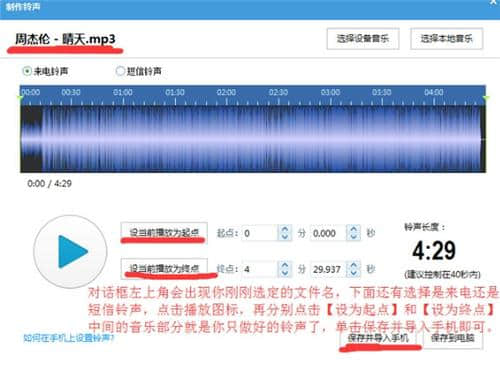Increase start point minutes value
Viewport: 500px width, 365px height.
[x=285, y=229]
